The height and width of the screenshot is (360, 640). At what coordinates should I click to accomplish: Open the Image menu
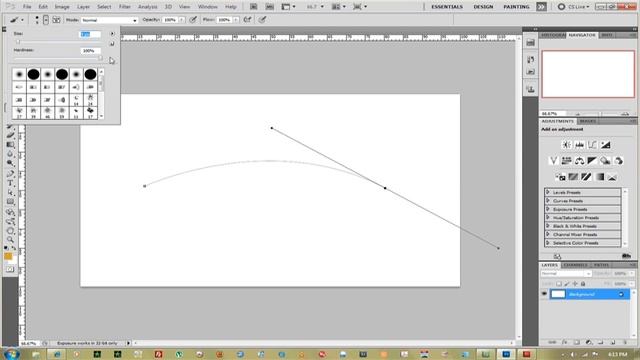(x=62, y=7)
